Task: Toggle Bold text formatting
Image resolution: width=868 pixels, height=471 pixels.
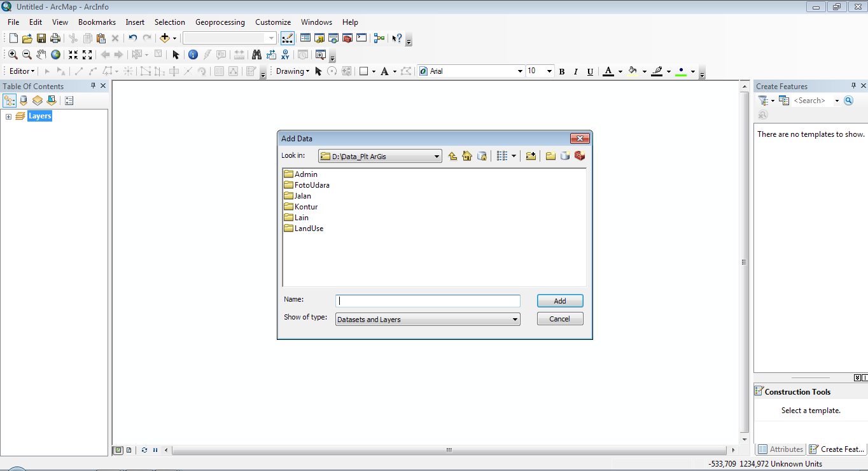Action: [562, 71]
